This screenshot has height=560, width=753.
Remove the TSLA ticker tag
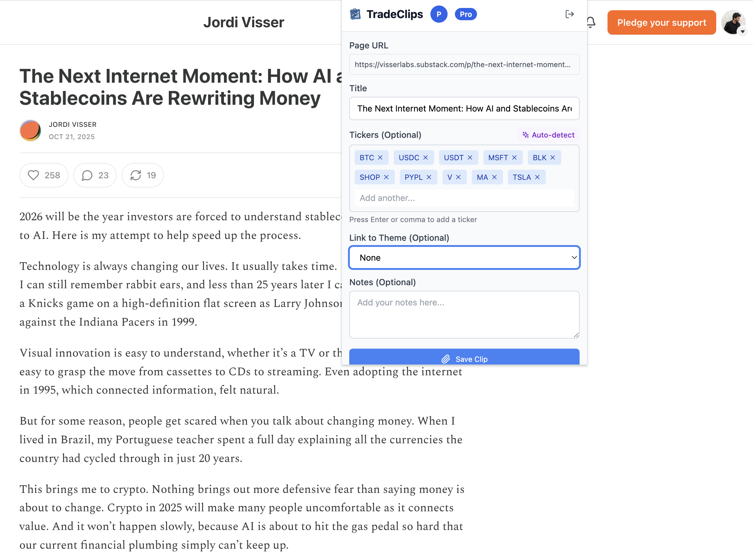(x=537, y=177)
